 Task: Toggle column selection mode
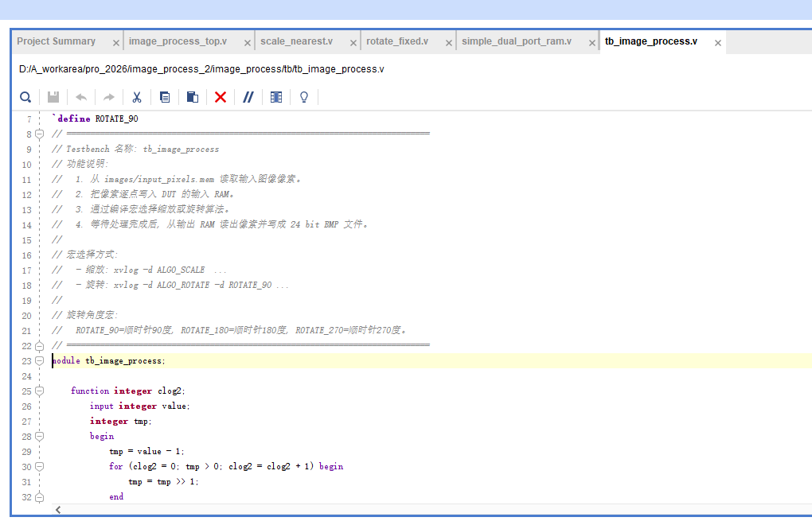[x=276, y=97]
